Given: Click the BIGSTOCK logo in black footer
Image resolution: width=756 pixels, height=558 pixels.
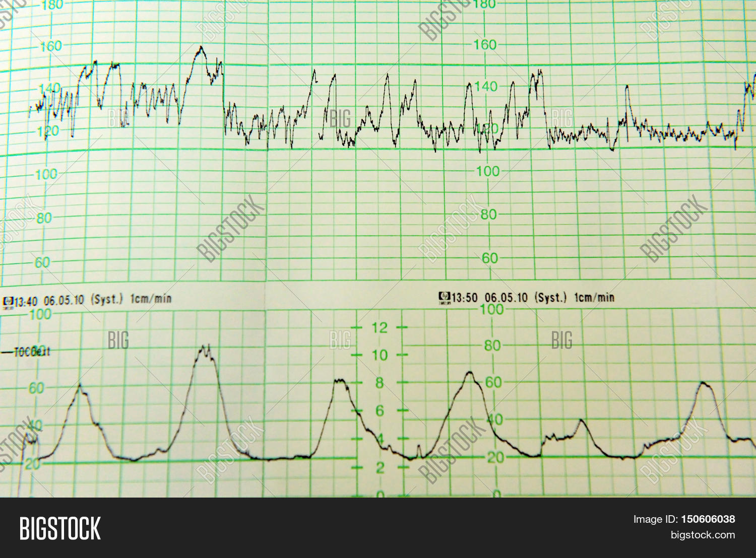Looking at the screenshot, I should click(x=60, y=529).
